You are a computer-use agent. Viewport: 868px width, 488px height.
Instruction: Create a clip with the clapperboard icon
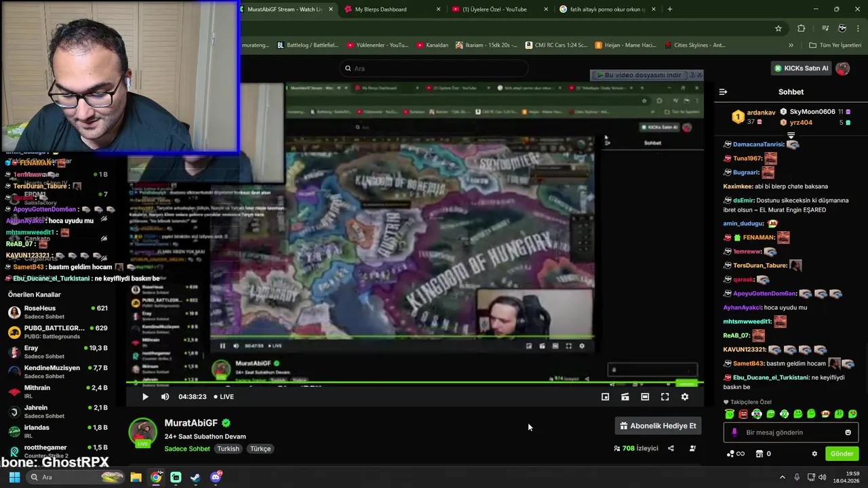pyautogui.click(x=625, y=396)
